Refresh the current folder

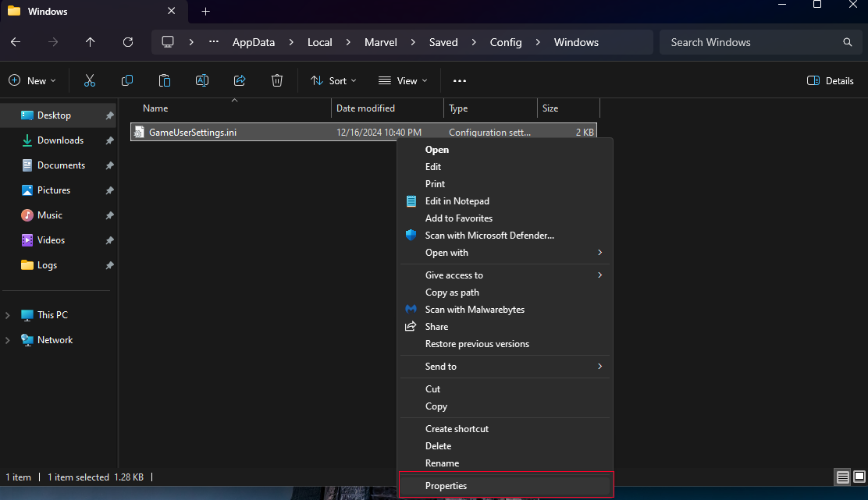[128, 42]
